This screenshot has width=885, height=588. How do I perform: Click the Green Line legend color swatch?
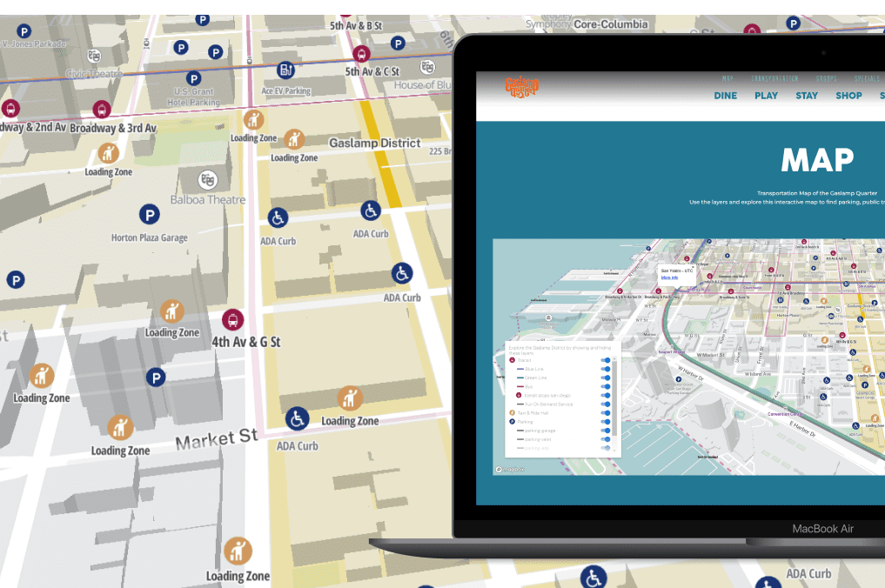tap(520, 378)
